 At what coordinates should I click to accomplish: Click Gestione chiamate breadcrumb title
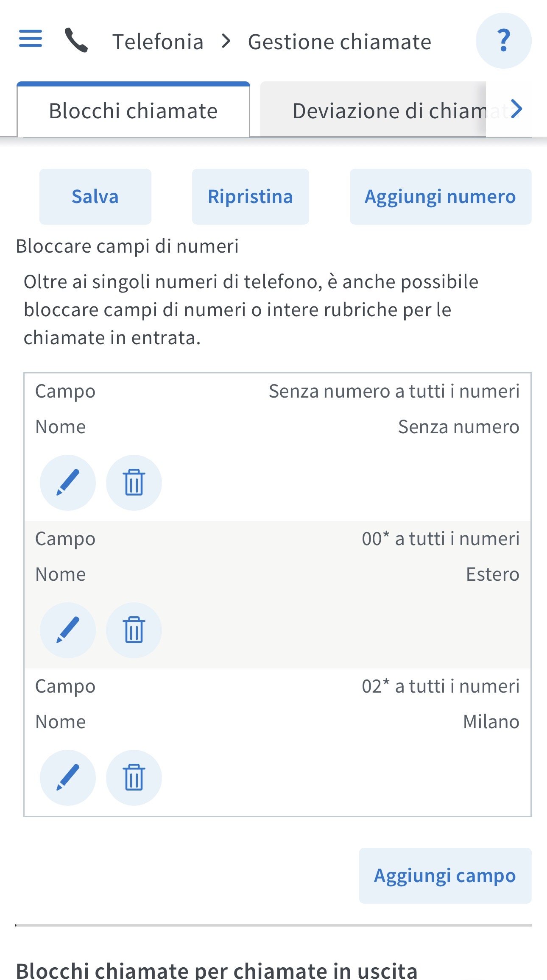339,42
